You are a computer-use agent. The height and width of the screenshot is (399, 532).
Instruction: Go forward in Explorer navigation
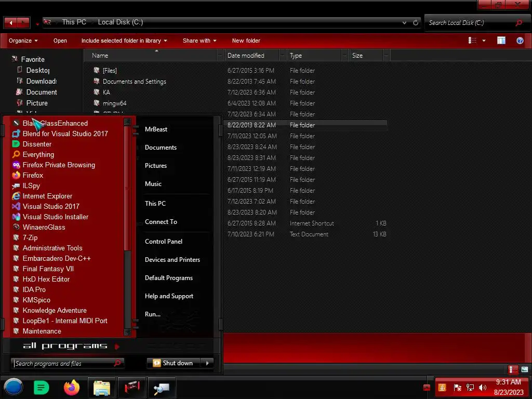(x=23, y=23)
